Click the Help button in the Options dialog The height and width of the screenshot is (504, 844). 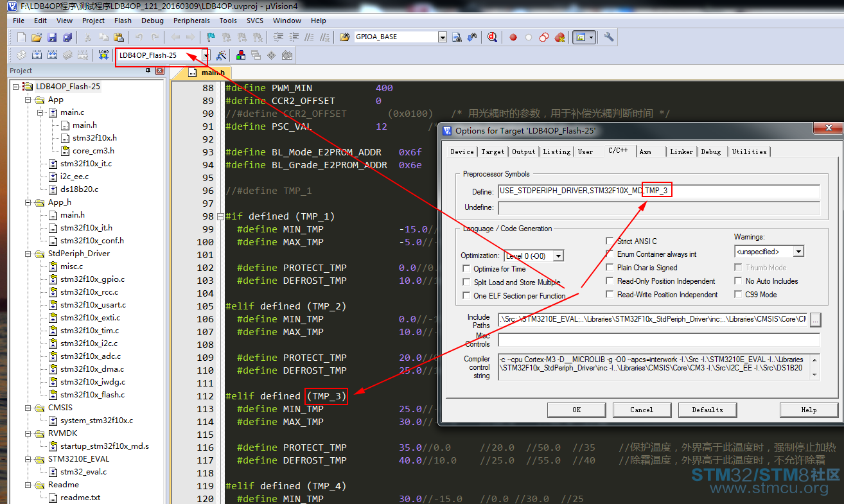[809, 410]
